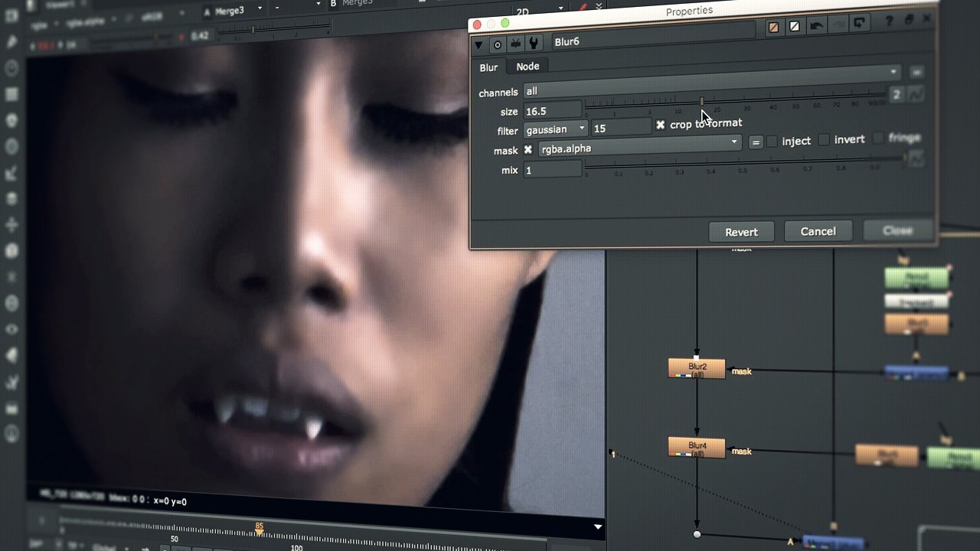Select the Blur4 node in the node graph
Image resolution: width=980 pixels, height=551 pixels.
click(695, 447)
